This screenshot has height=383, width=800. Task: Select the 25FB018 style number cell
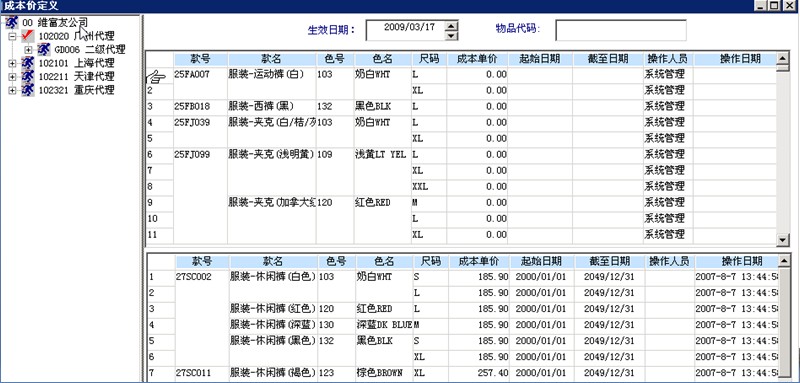pos(201,107)
